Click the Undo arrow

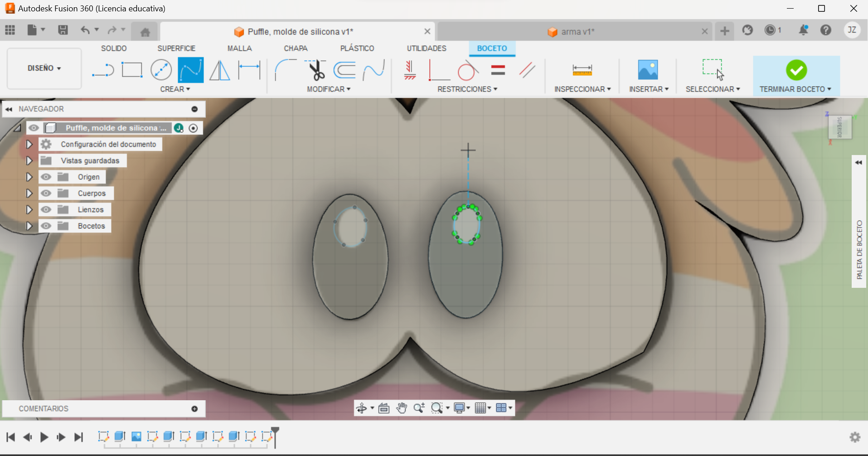(x=85, y=30)
